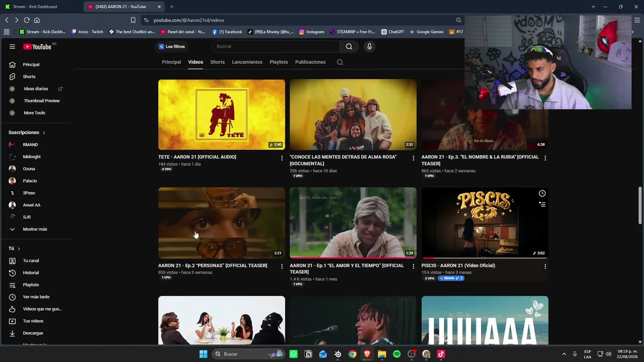Switch to Stream - Kick Dashboard browser tab
The width and height of the screenshot is (644, 362).
click(40, 7)
